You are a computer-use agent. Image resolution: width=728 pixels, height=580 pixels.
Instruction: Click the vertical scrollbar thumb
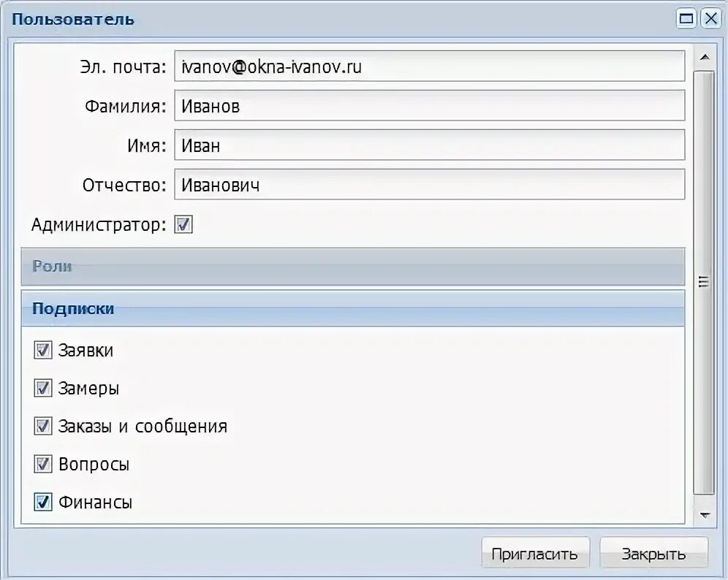(703, 282)
